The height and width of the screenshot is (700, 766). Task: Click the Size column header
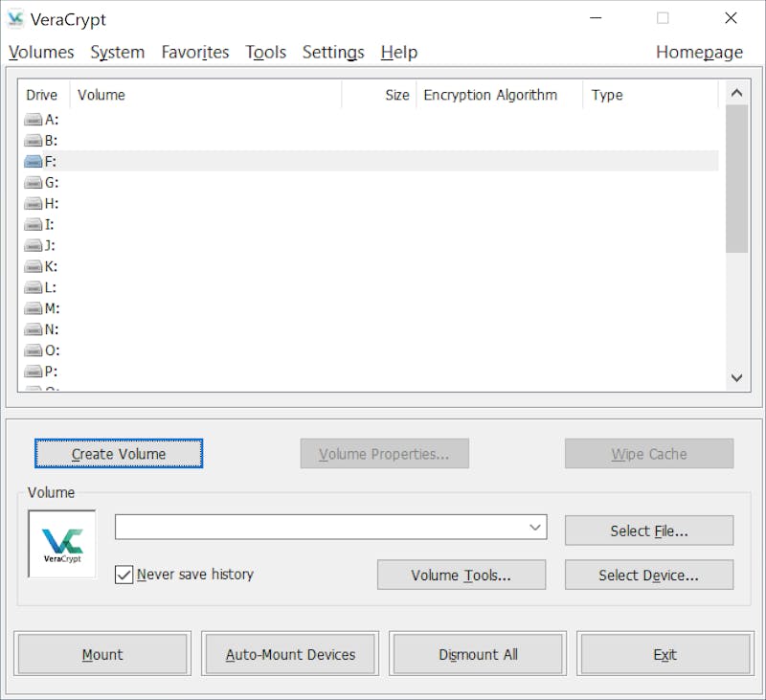tap(379, 95)
